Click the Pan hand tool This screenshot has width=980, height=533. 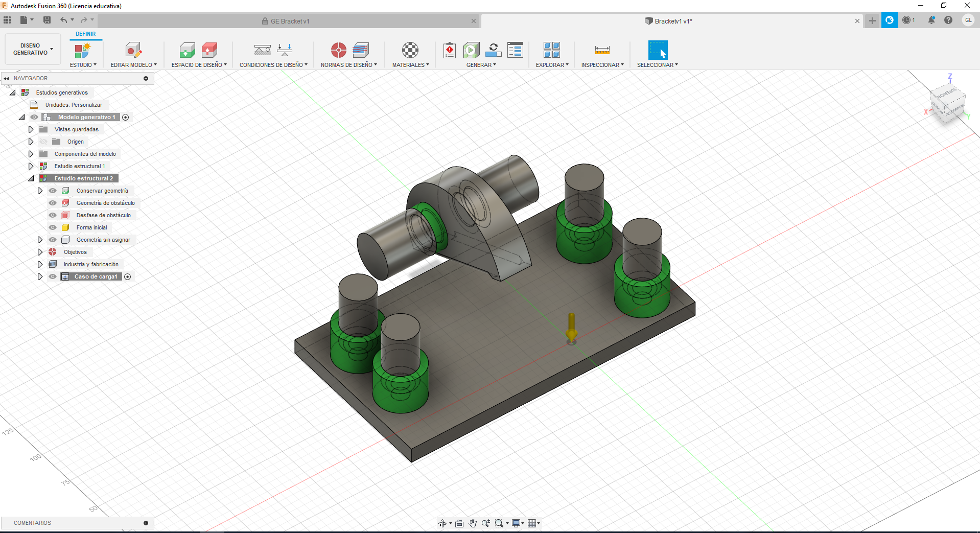[x=473, y=523]
